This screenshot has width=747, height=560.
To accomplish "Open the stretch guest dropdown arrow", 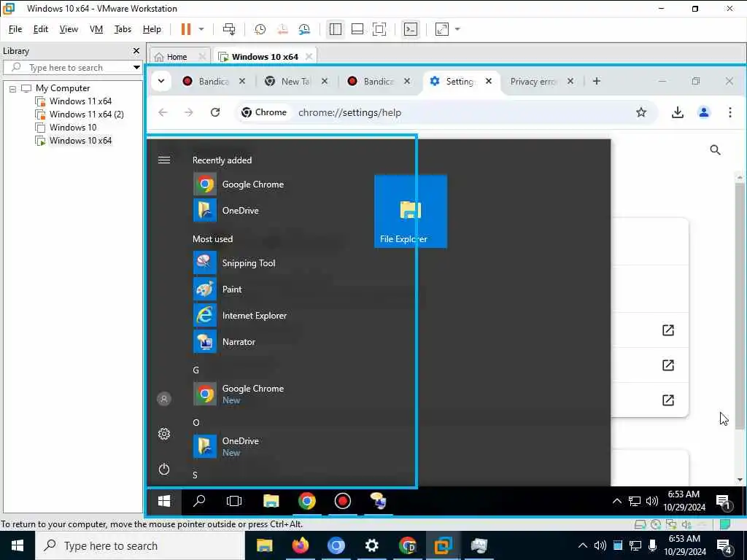I will (x=457, y=29).
